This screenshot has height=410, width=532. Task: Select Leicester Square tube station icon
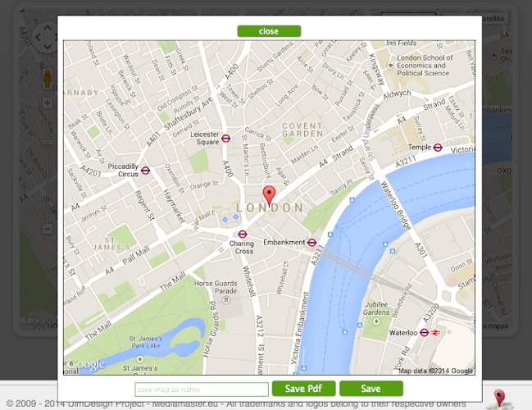coord(225,139)
